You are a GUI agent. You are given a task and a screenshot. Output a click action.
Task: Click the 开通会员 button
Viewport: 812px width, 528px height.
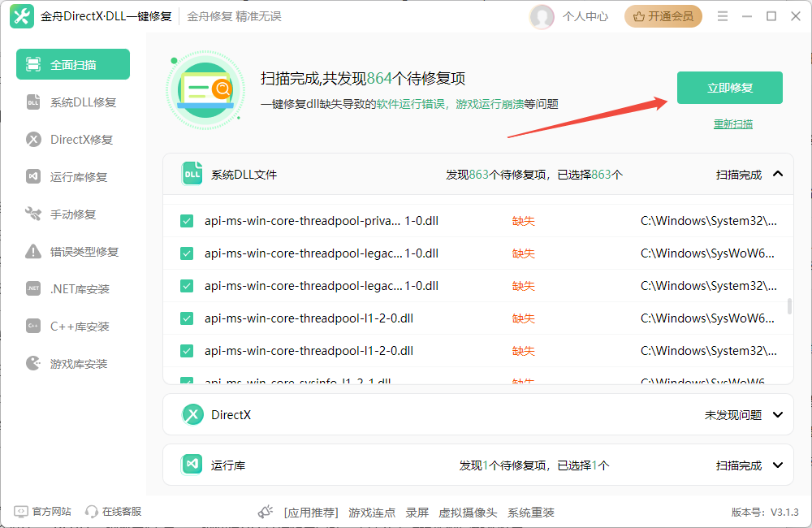pyautogui.click(x=663, y=16)
